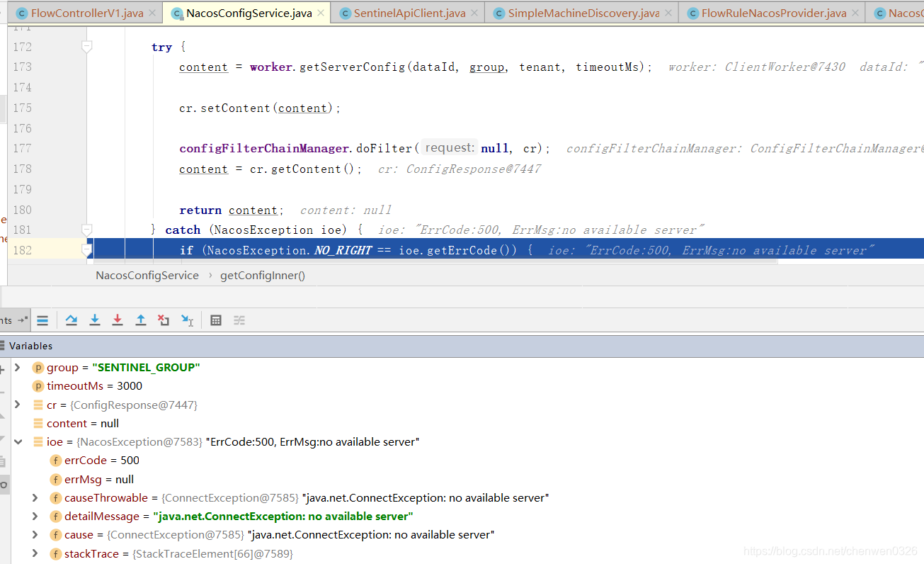Screen dimensions: 924x564
Task: Click the field icon beside errCode
Action: point(56,461)
